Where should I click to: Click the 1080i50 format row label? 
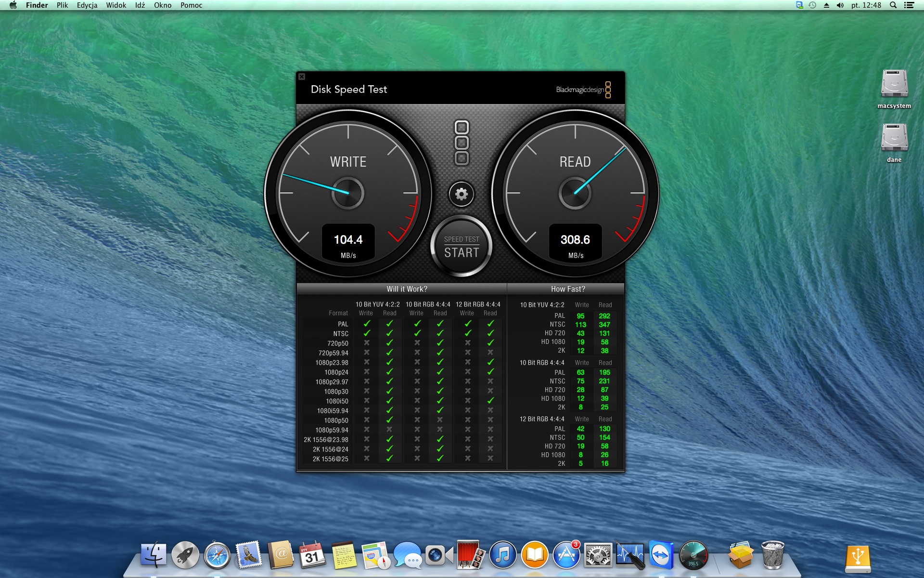(337, 401)
